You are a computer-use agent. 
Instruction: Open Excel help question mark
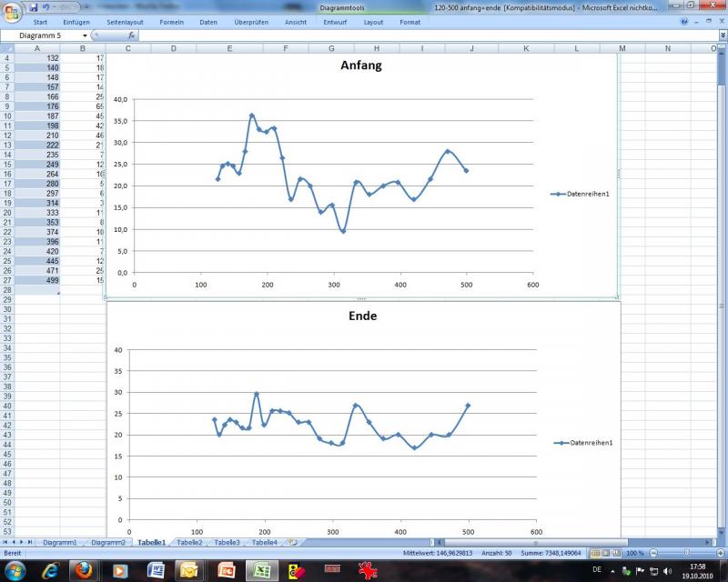(684, 22)
